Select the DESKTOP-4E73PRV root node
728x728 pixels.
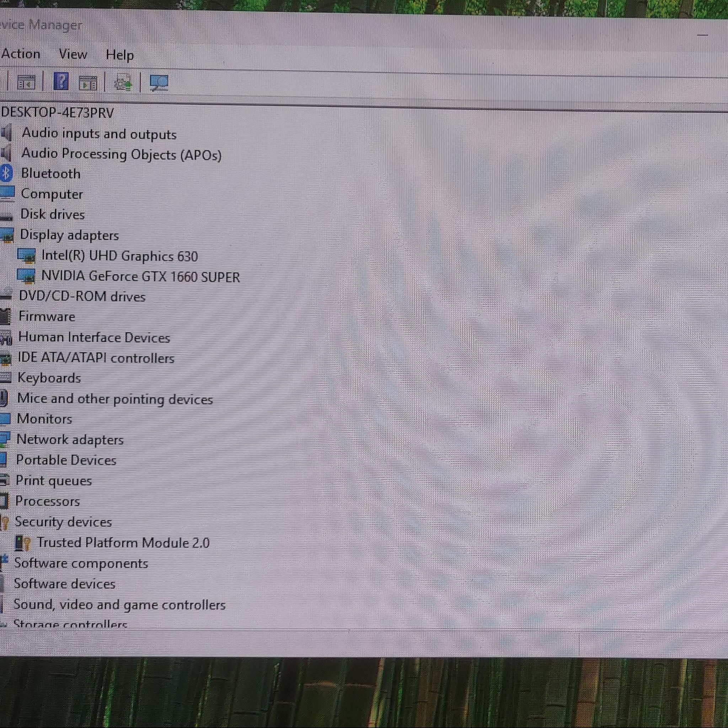coord(57,112)
